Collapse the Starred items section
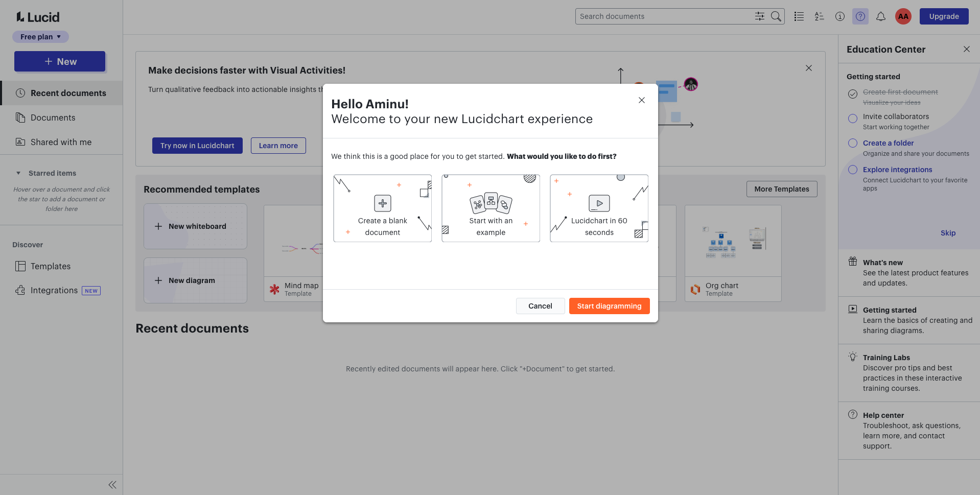This screenshot has height=495, width=980. click(x=18, y=173)
